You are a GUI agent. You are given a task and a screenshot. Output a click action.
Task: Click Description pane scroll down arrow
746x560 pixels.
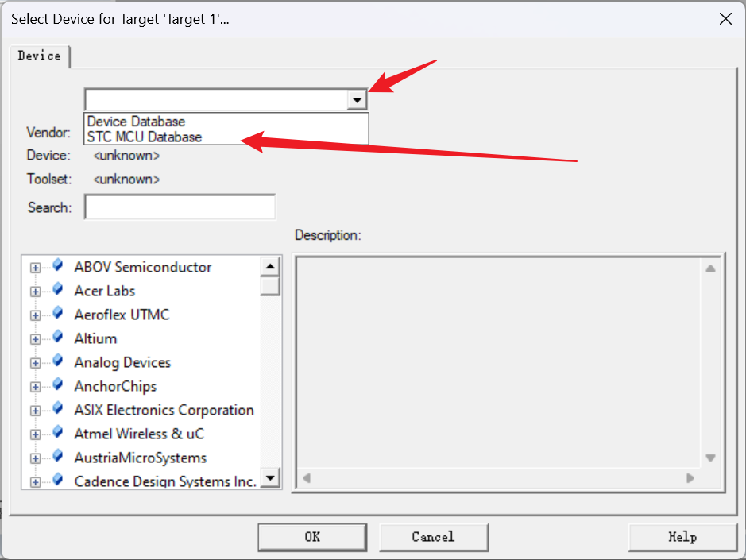(x=710, y=458)
